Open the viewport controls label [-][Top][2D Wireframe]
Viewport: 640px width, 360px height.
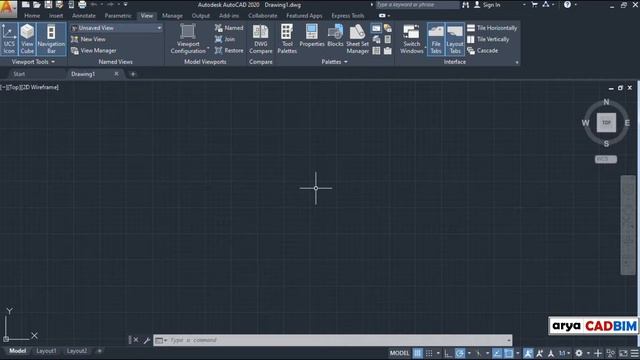[29, 87]
